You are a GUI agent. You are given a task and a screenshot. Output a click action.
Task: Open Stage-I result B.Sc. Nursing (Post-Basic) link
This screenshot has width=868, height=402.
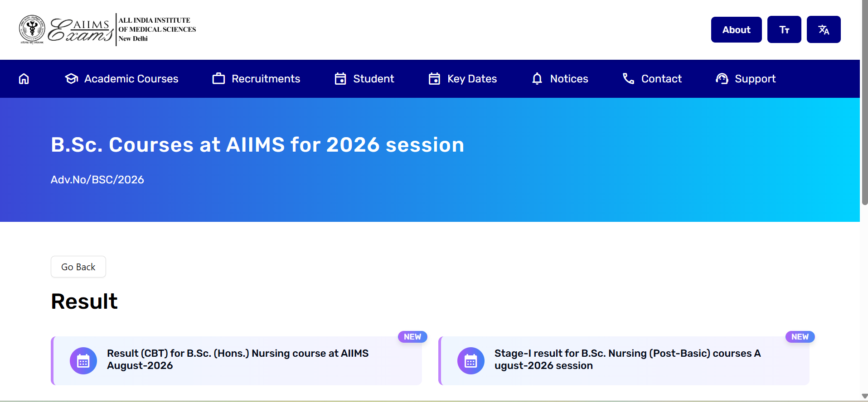628,359
